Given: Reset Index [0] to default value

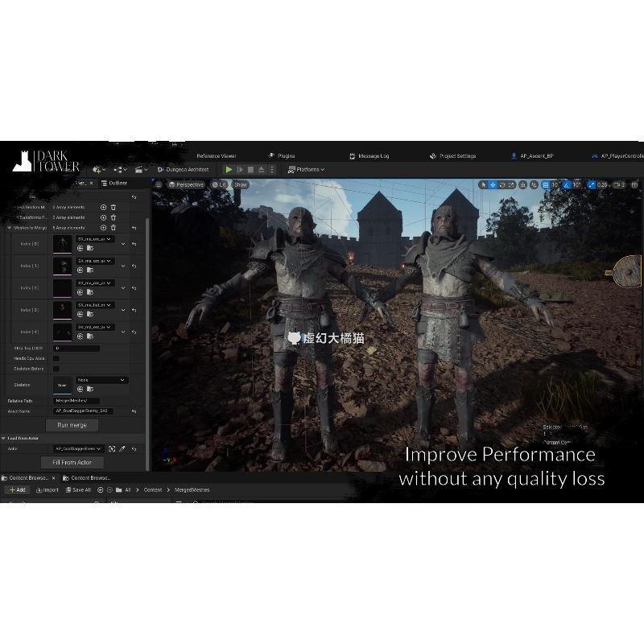Looking at the screenshot, I should pyautogui.click(x=134, y=244).
